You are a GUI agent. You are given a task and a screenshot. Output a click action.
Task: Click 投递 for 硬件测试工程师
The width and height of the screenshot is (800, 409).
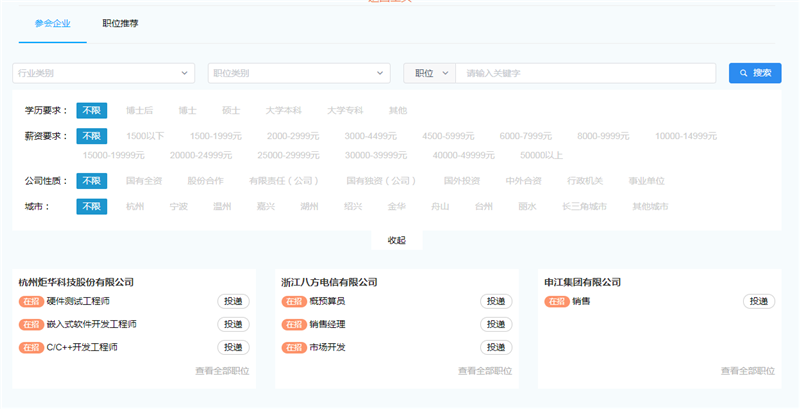[x=232, y=301]
